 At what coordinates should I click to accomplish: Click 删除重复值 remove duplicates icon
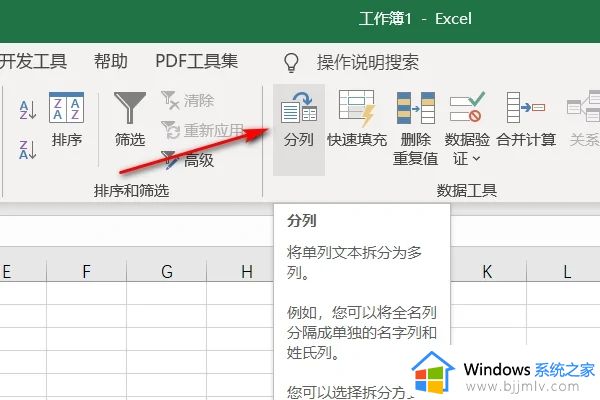tap(416, 108)
